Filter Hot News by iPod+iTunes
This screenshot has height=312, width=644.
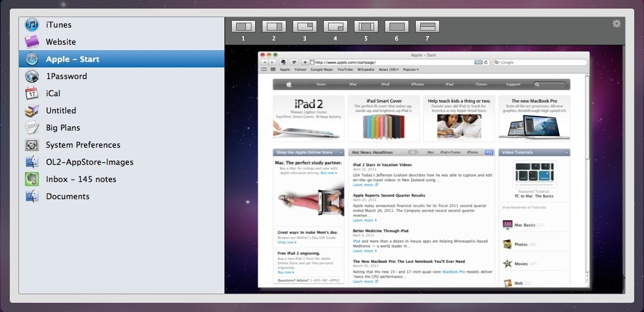point(450,152)
